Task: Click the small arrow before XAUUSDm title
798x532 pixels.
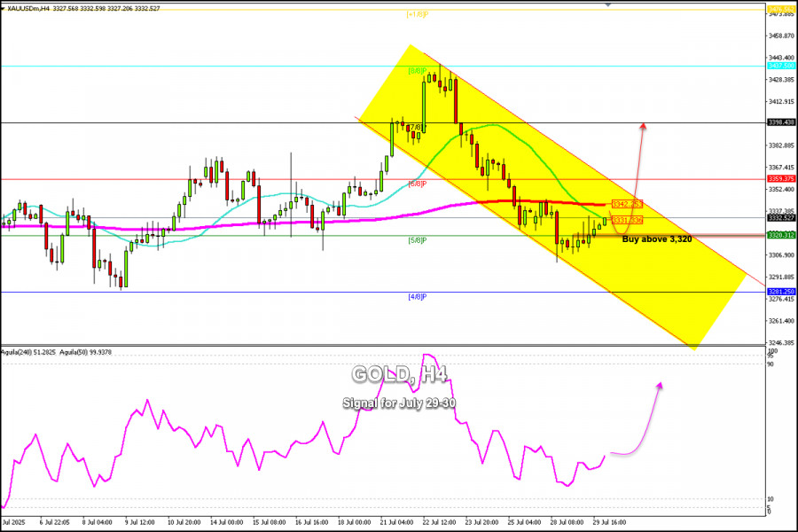Action: pyautogui.click(x=4, y=9)
